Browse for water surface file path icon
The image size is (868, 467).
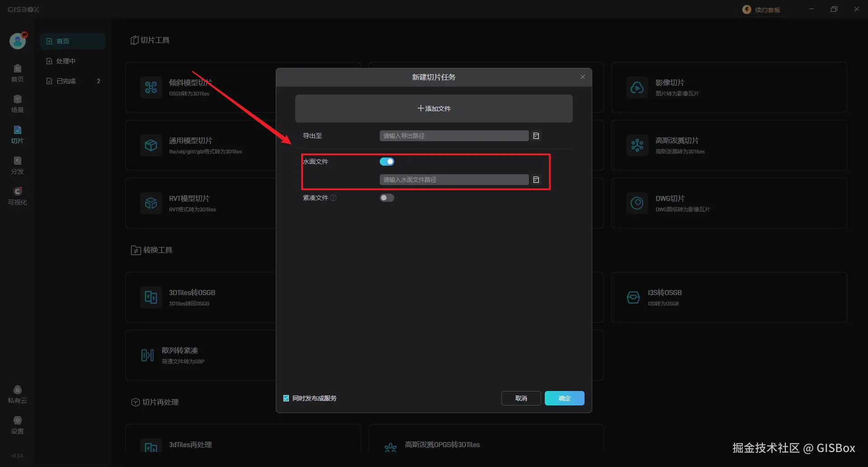(536, 180)
